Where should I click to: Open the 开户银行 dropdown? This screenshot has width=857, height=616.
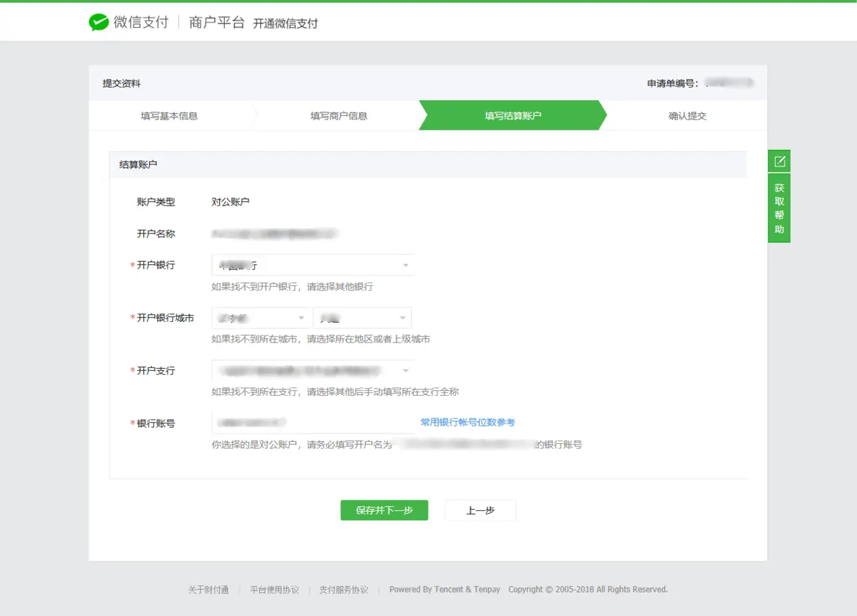[313, 265]
